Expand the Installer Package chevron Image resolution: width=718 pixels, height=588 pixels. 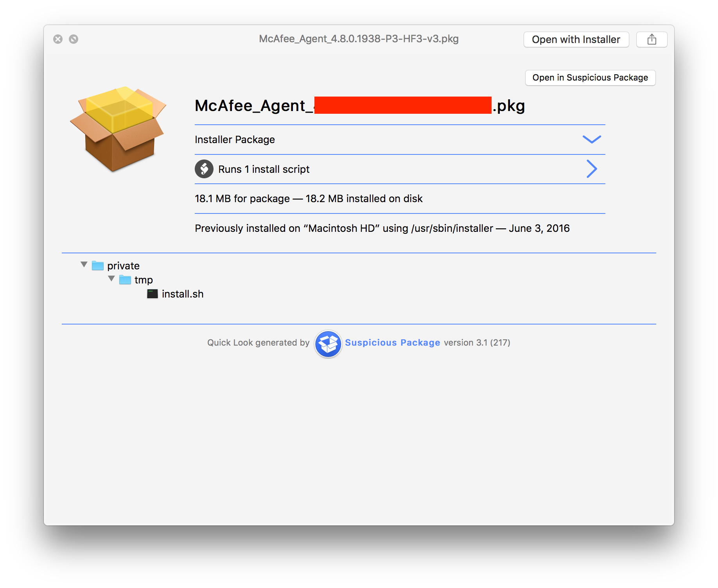point(592,140)
